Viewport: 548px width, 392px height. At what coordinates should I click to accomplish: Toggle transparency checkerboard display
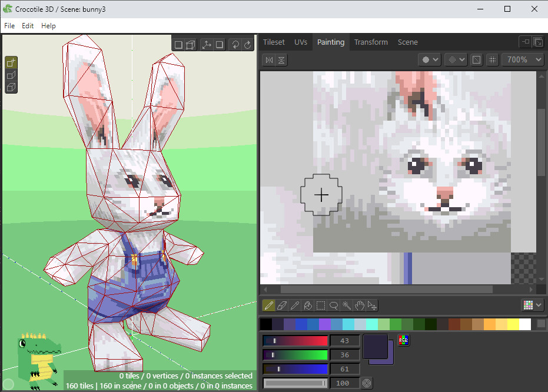[x=476, y=59]
